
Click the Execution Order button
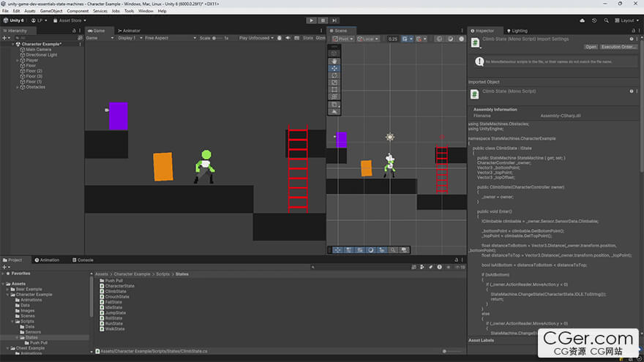pyautogui.click(x=618, y=47)
